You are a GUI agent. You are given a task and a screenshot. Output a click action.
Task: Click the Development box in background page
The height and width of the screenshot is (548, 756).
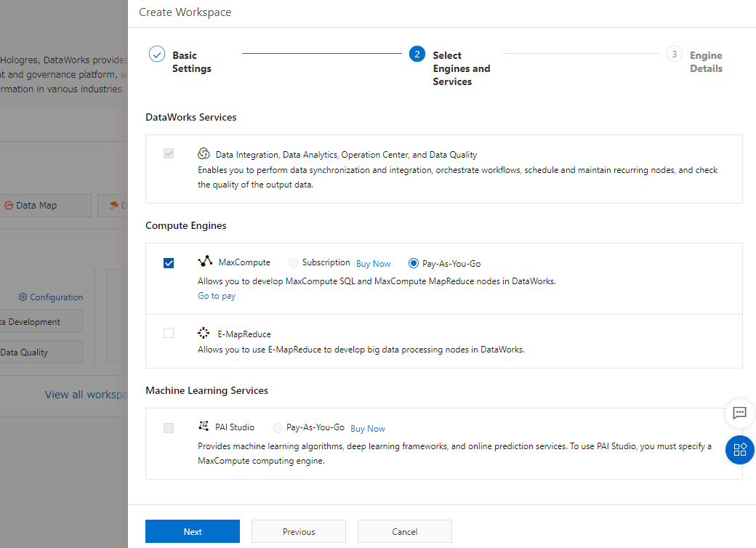pos(41,321)
